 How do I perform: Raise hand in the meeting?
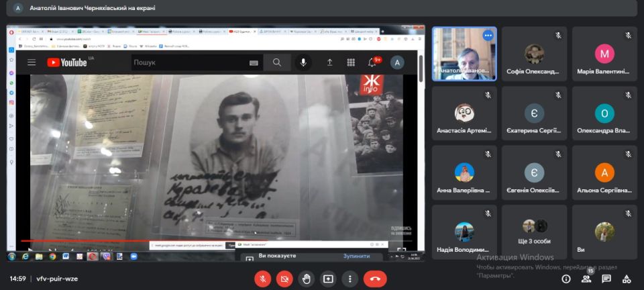(307, 279)
